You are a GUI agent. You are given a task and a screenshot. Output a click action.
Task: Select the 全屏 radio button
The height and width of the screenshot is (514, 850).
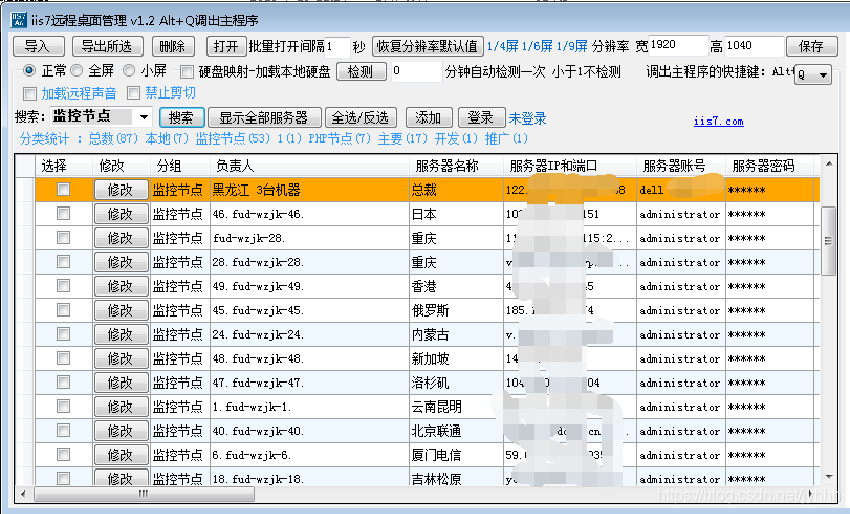(x=78, y=70)
